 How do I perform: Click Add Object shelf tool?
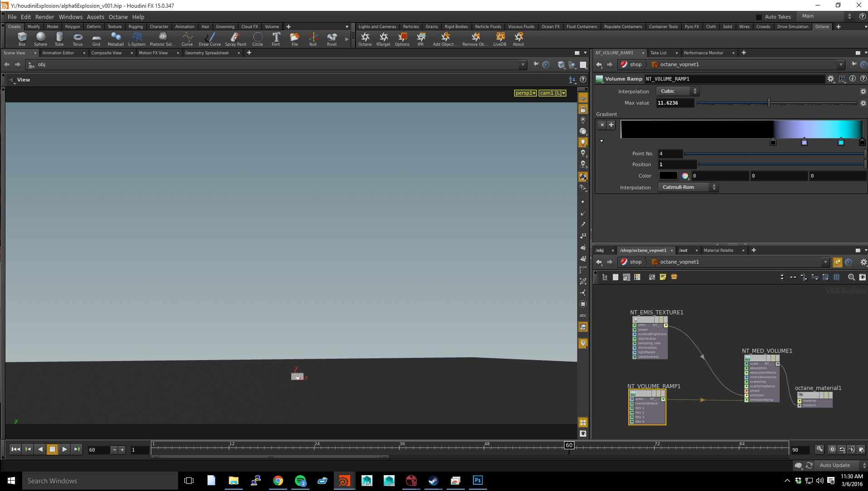coord(445,39)
